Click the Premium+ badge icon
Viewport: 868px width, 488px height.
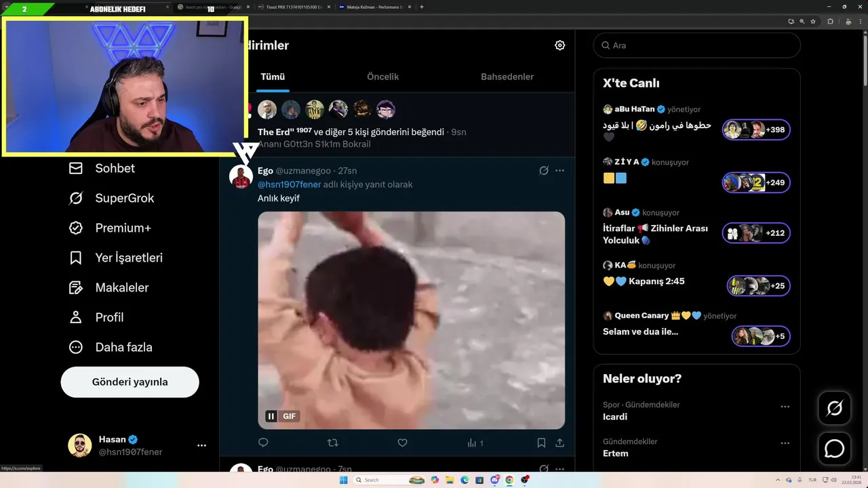pos(76,228)
